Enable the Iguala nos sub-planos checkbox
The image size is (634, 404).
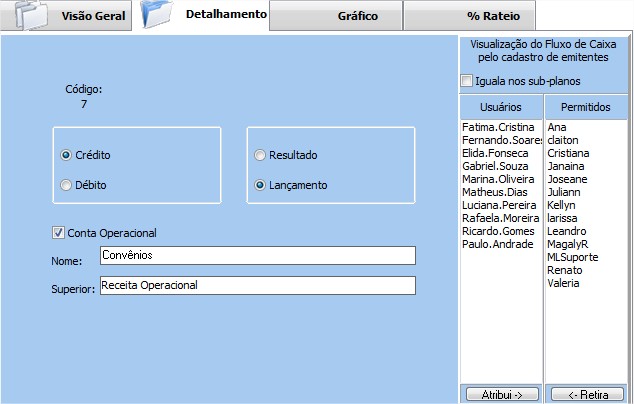466,81
